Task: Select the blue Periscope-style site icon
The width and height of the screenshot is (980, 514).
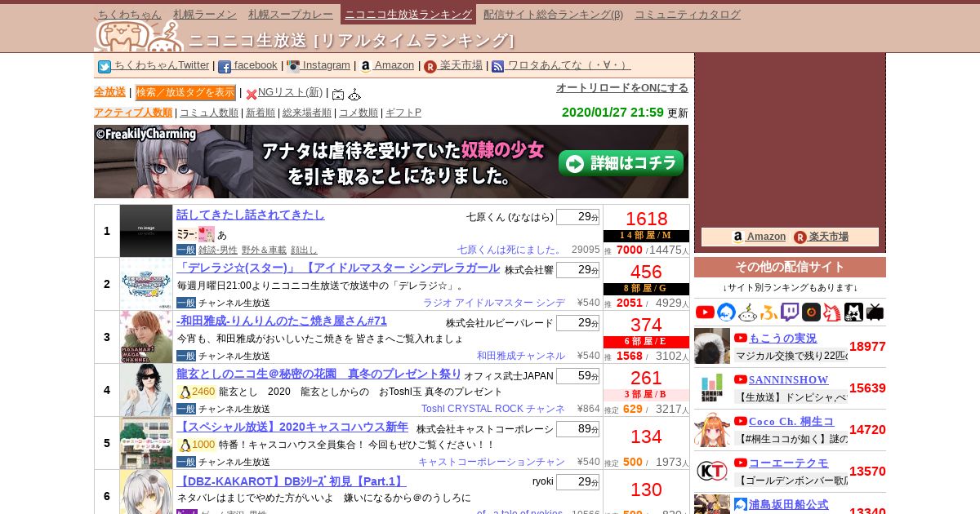Action: [726, 312]
